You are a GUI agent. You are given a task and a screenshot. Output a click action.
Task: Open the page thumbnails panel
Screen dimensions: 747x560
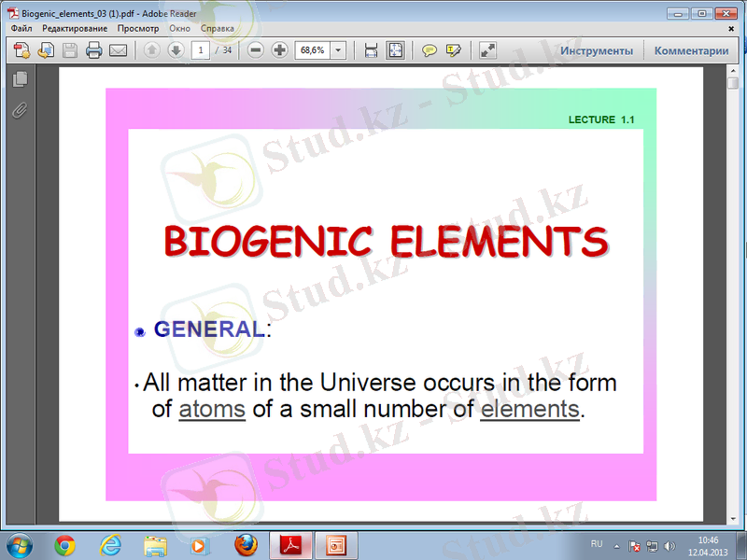coord(20,80)
